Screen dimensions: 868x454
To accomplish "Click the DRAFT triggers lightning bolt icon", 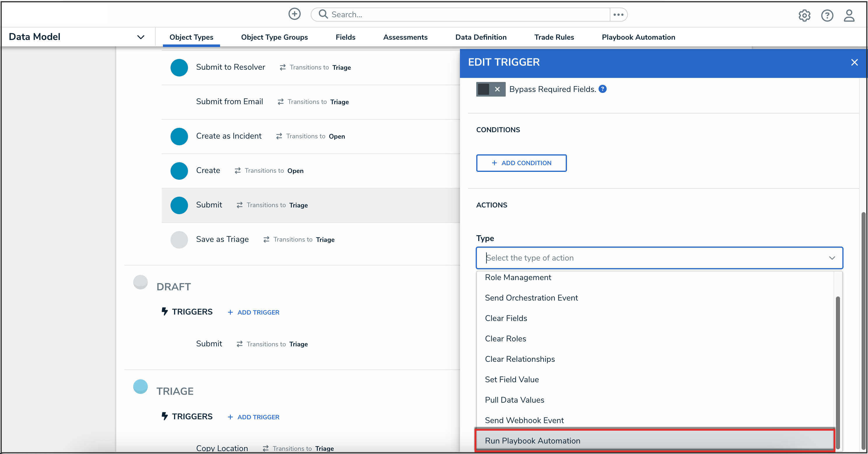I will [x=164, y=311].
